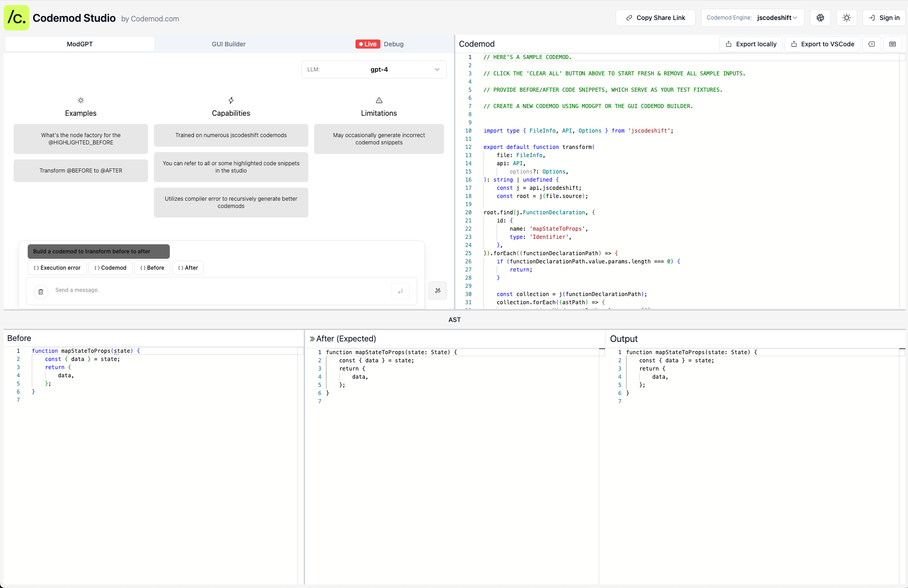This screenshot has width=908, height=588.
Task: Click the keyboard shortcuts icon button
Action: point(892,44)
